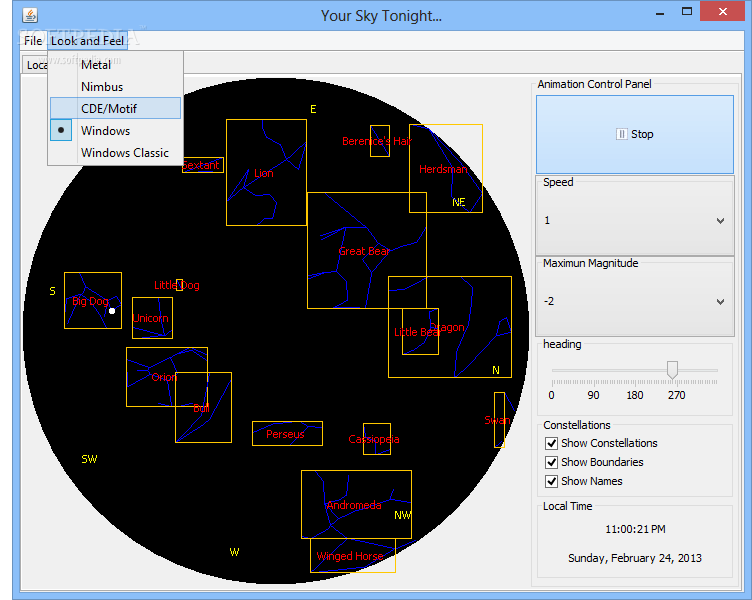Click the Sextant constellation label
This screenshot has width=752, height=600.
(201, 165)
